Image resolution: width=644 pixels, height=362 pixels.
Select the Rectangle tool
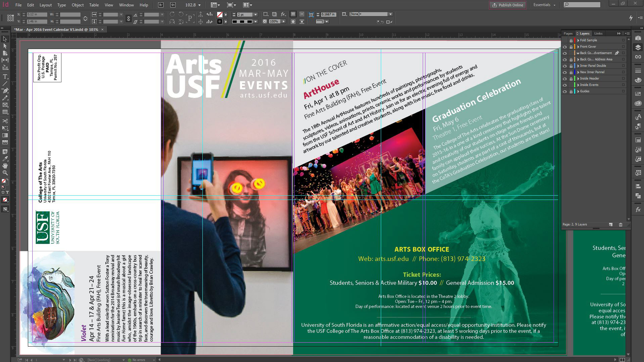[5, 112]
